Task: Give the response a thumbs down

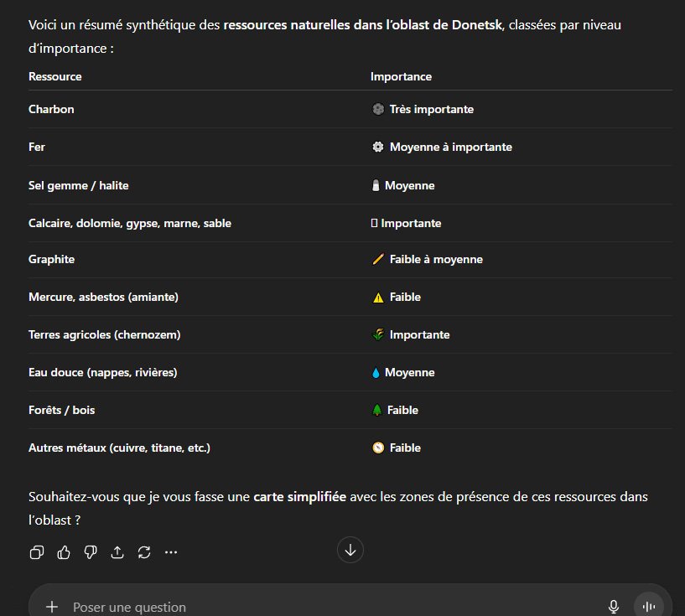Action: coord(91,551)
